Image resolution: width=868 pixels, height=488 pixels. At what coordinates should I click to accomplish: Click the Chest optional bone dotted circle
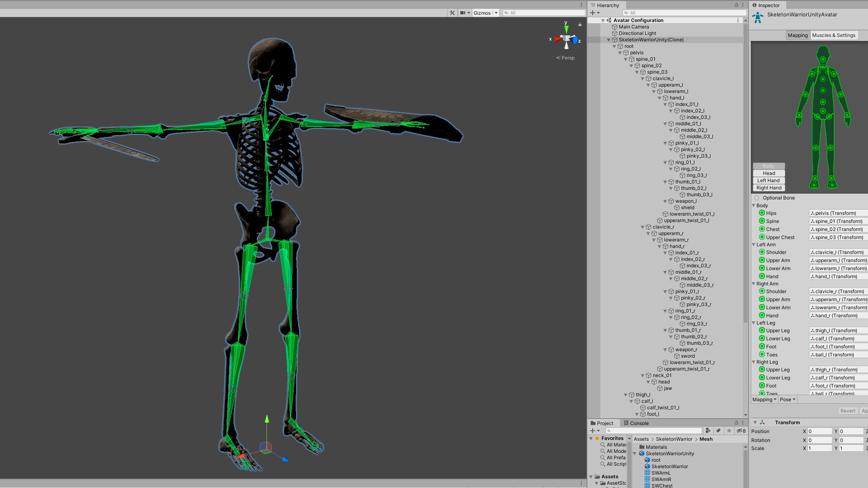[x=762, y=229]
